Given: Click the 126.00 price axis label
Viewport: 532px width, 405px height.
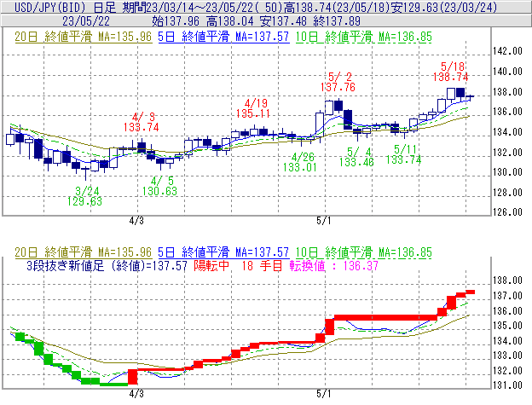Looking at the screenshot, I should pos(507,212).
